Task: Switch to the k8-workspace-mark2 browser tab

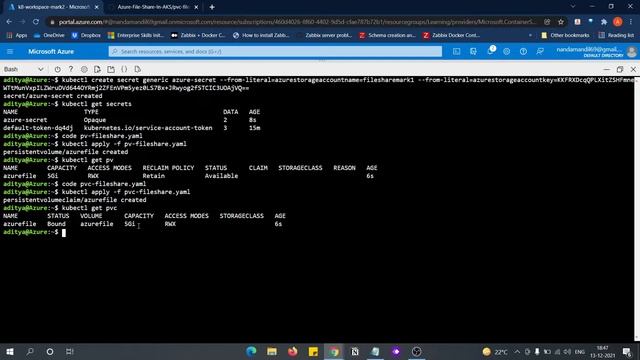Action: pyautogui.click(x=53, y=7)
